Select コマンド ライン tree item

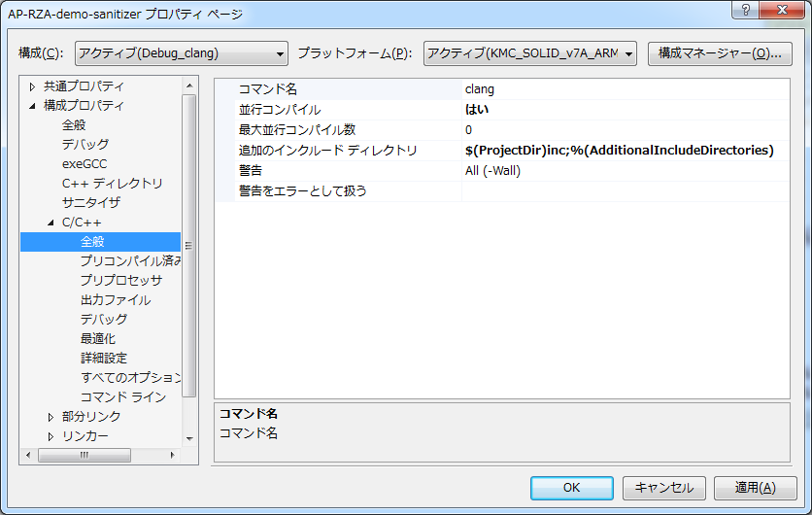click(x=123, y=396)
